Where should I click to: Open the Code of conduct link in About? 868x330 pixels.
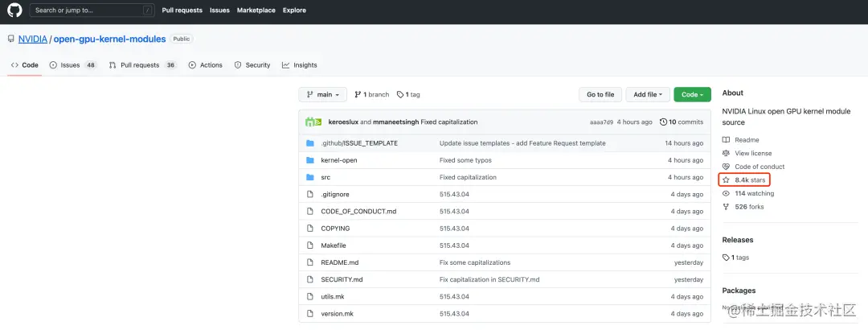(754, 167)
